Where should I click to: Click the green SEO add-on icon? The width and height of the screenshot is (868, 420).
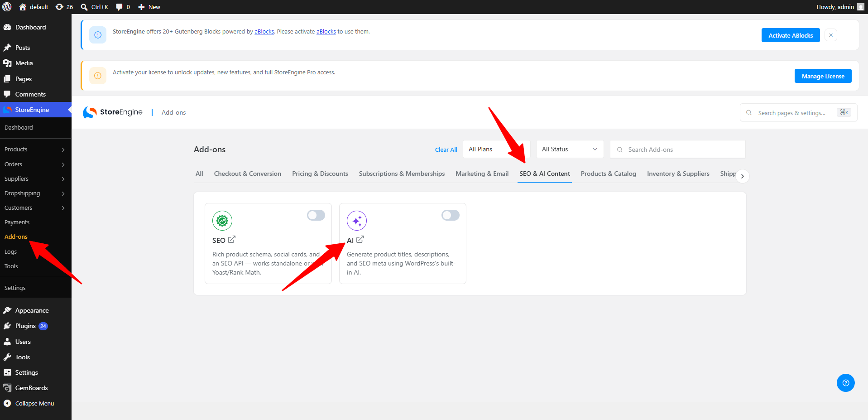[x=222, y=221]
